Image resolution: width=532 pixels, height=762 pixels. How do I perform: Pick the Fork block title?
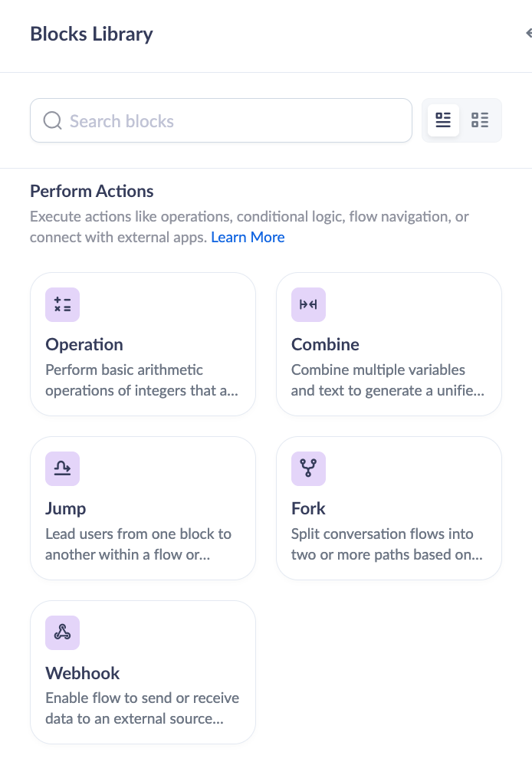(308, 508)
